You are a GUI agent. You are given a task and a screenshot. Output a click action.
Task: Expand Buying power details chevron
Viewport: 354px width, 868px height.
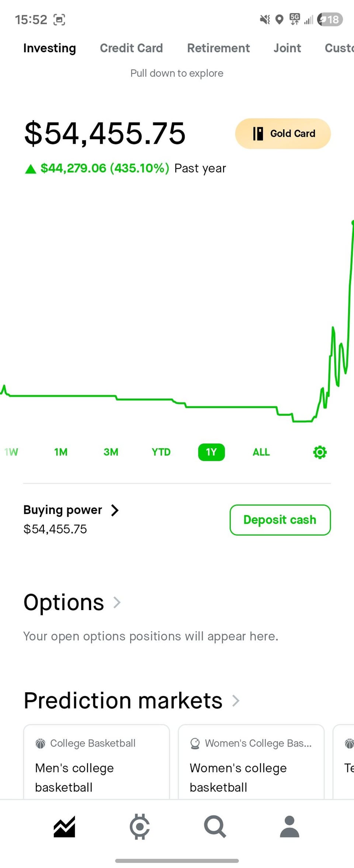coord(115,510)
